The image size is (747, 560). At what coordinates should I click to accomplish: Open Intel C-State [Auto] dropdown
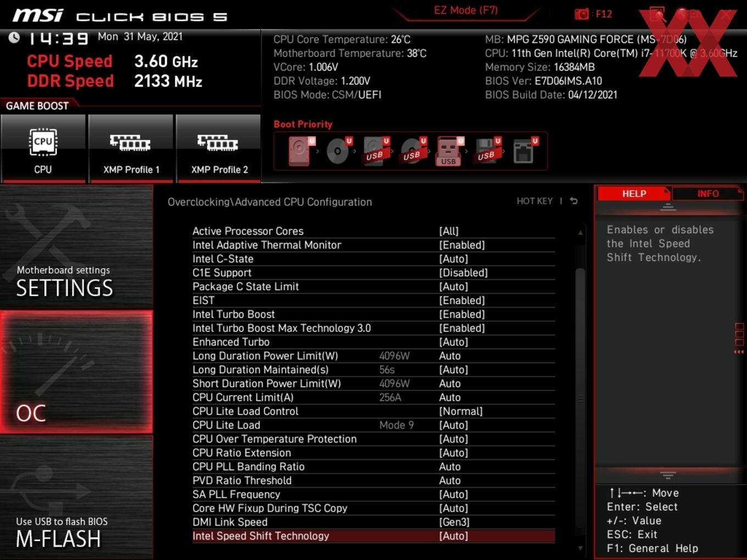click(454, 259)
